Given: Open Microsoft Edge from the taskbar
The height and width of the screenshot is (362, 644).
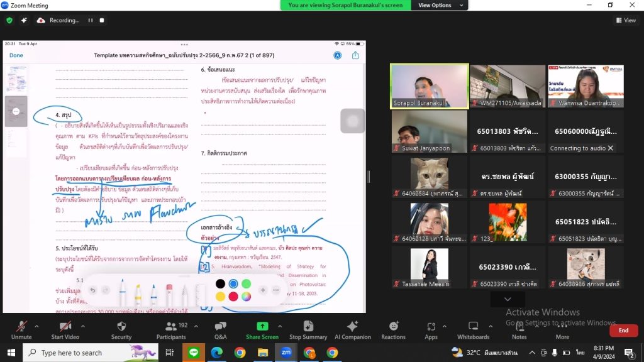Looking at the screenshot, I should pyautogui.click(x=217, y=353).
